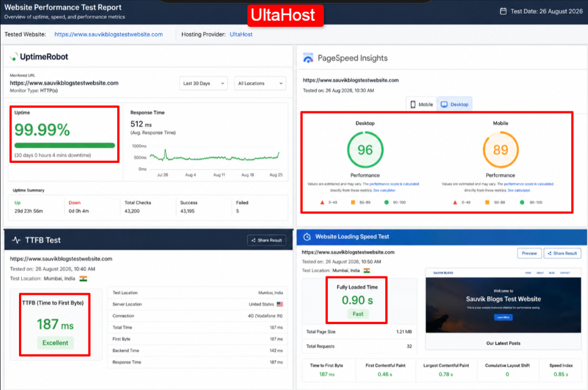Click the orange square 50-89 legend under Desktop
This screenshot has height=390, width=588.
coord(353,202)
